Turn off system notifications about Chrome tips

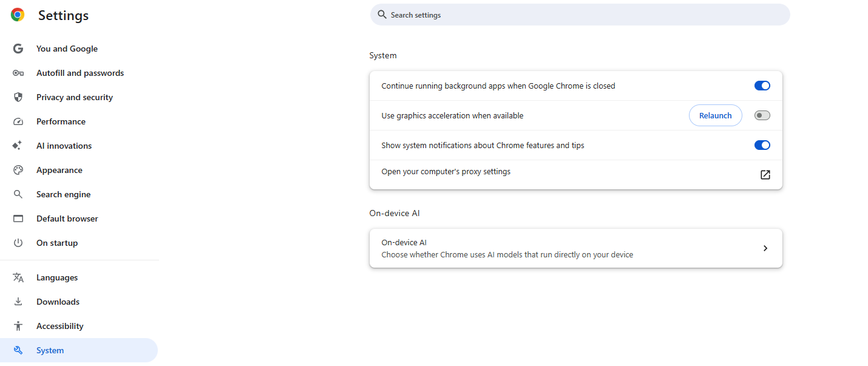tap(762, 145)
